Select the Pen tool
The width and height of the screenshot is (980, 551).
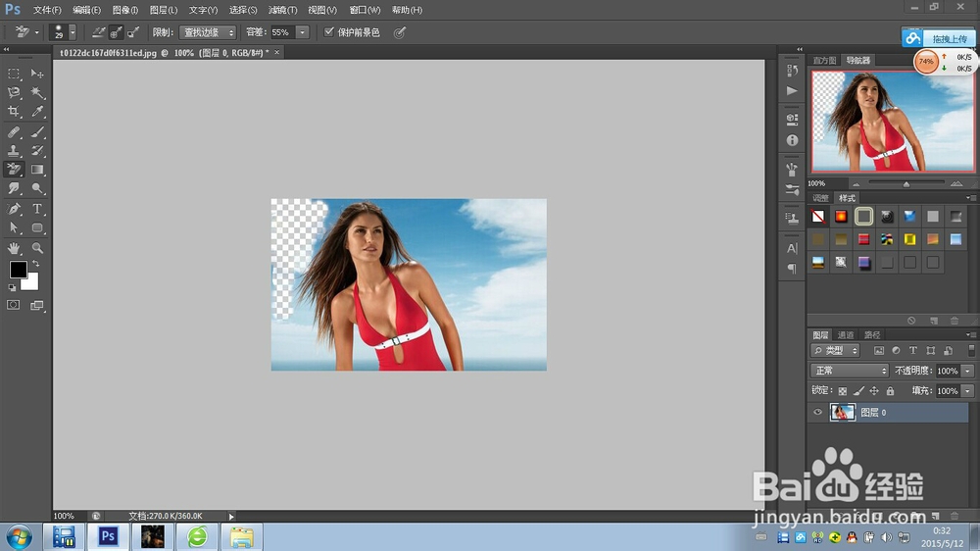pos(13,209)
